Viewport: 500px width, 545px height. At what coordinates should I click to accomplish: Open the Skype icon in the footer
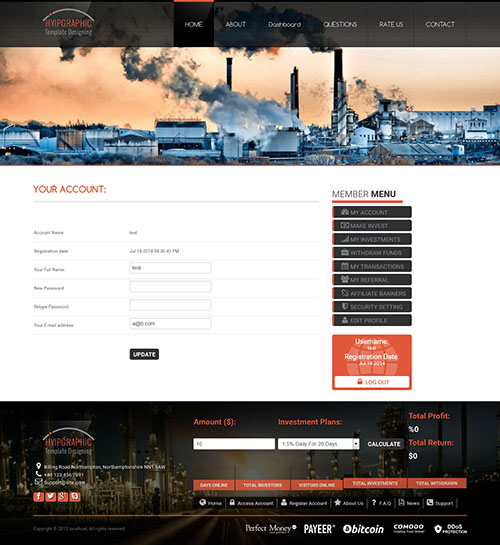pos(75,496)
